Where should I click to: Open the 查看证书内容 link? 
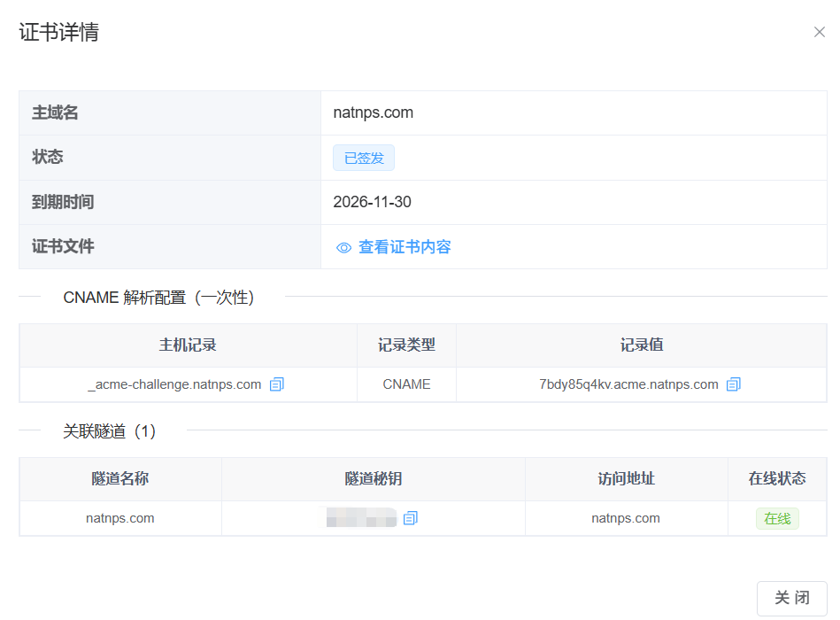(x=405, y=247)
